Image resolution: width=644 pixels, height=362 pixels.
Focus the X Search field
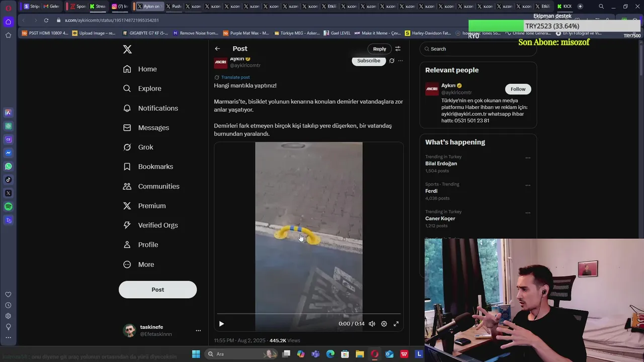[478, 49]
